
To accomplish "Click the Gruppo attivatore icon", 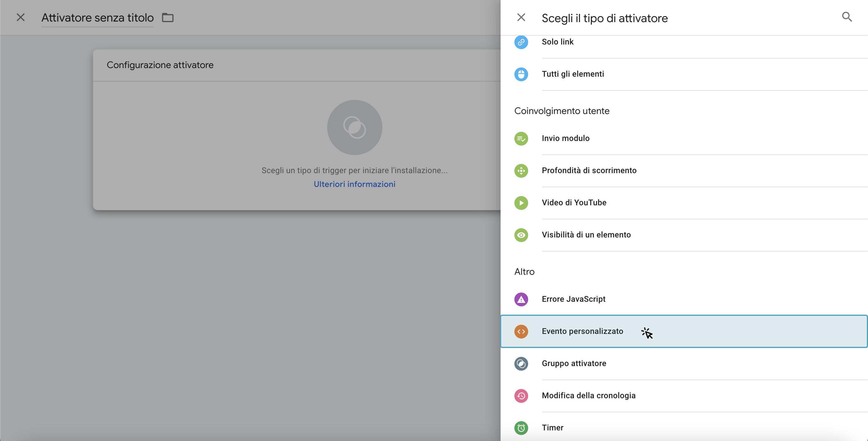I will (521, 364).
